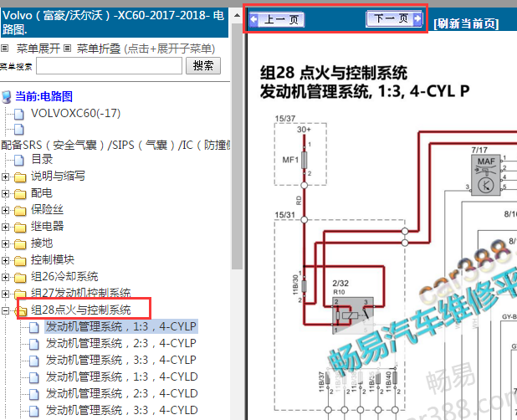
Task: Open 发动机管理系统，3:3，4-CYLD page
Action: point(122,411)
